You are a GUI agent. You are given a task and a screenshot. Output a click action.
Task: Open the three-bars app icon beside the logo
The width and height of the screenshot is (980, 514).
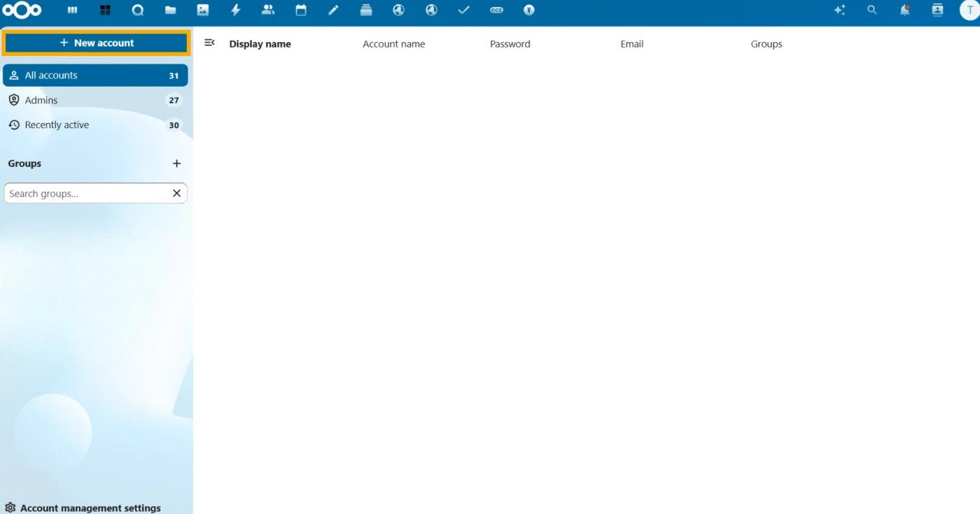(73, 10)
